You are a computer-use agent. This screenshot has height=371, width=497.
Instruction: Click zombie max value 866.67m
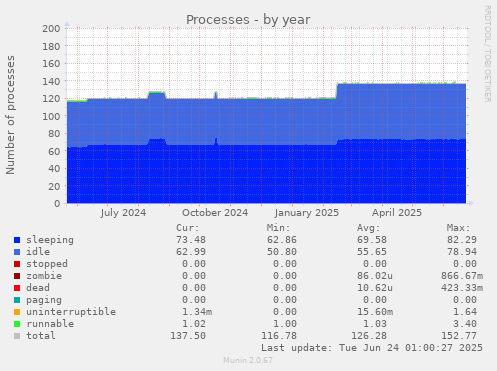(462, 276)
